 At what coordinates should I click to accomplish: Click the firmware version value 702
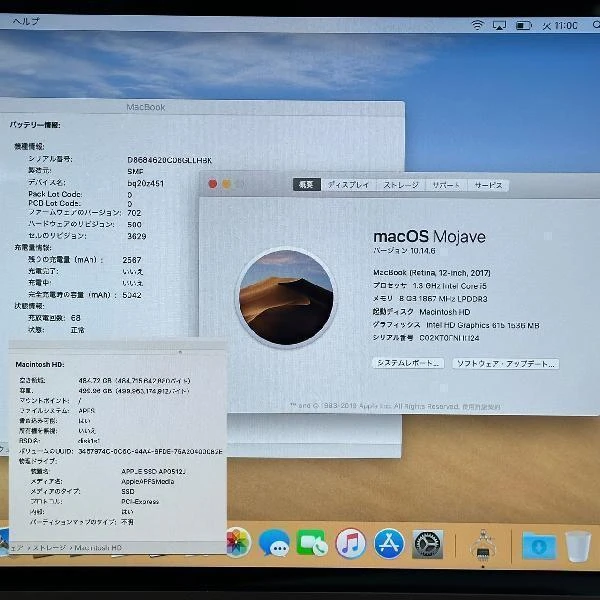(x=134, y=213)
